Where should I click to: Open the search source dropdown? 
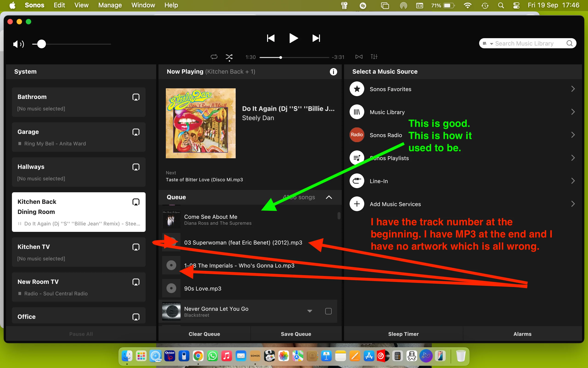point(488,43)
